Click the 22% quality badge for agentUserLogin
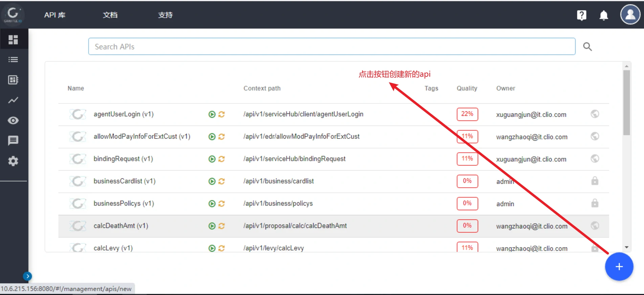 (x=467, y=114)
